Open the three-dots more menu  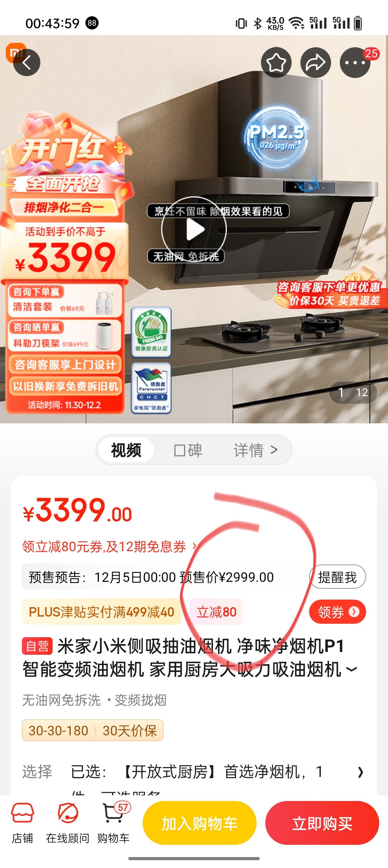[x=355, y=62]
